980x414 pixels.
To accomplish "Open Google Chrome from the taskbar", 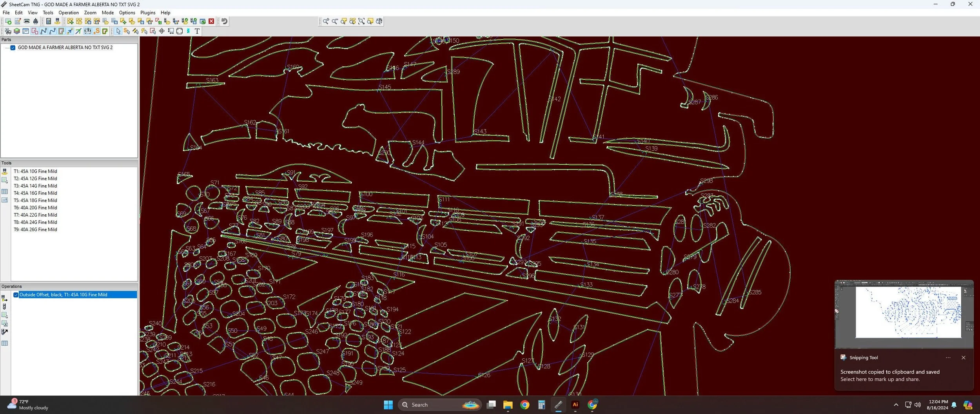I will click(x=524, y=405).
